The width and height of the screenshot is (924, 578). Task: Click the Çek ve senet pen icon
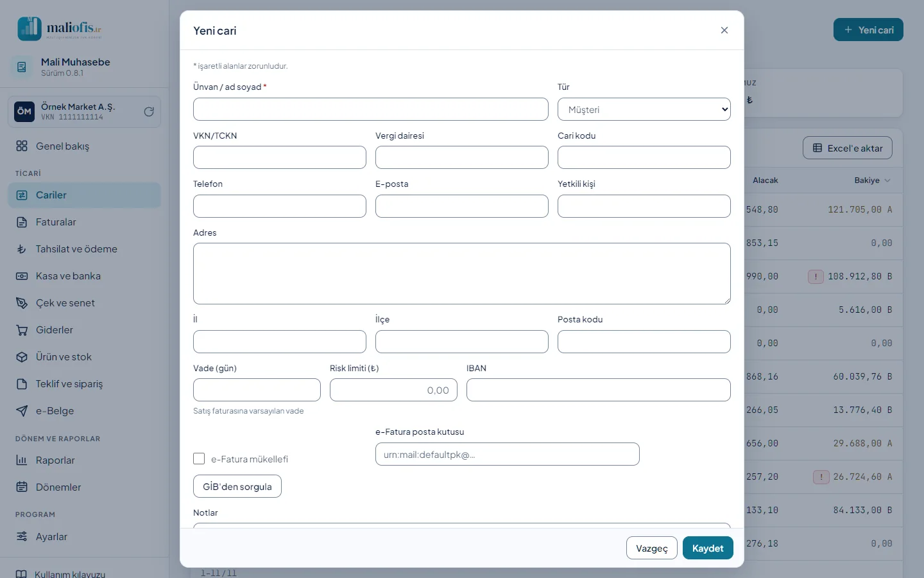click(22, 303)
